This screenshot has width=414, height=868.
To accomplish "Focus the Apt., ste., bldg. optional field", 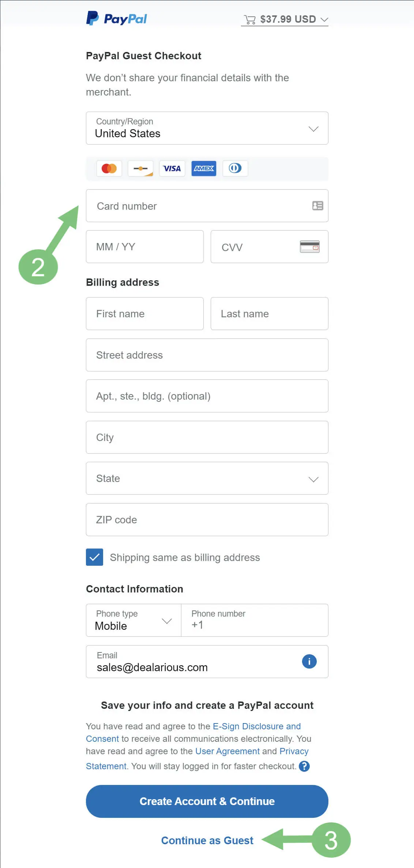I will pyautogui.click(x=207, y=396).
